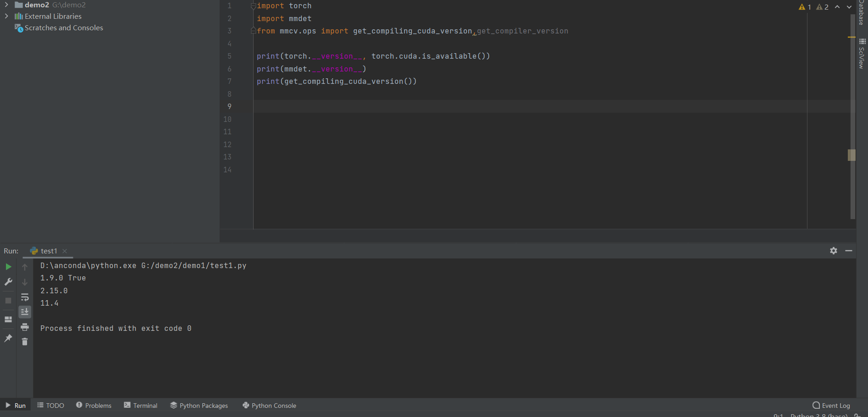
Task: Click the restore layout icon in Run panel
Action: pyautogui.click(x=8, y=319)
